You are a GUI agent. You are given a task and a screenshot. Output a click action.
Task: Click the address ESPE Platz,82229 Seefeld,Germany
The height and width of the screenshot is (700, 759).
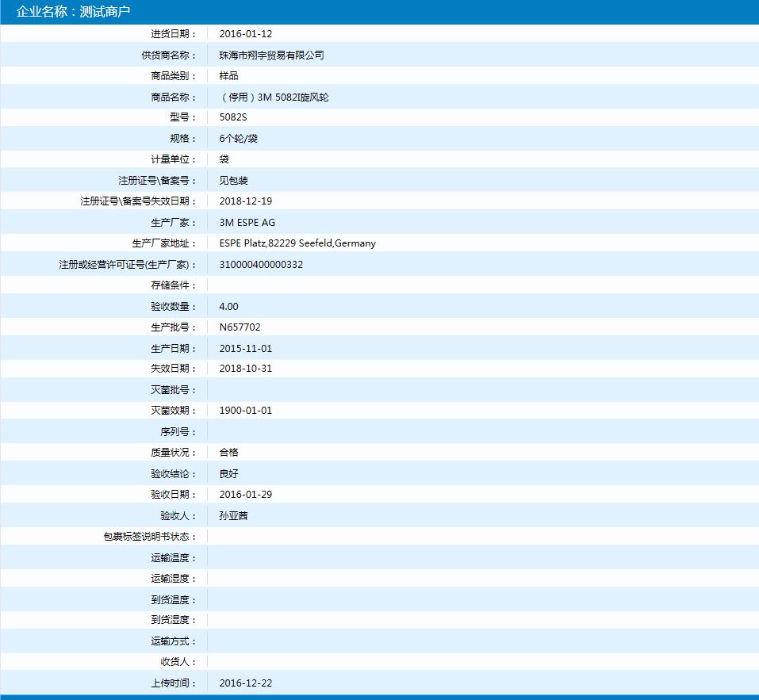click(x=297, y=243)
